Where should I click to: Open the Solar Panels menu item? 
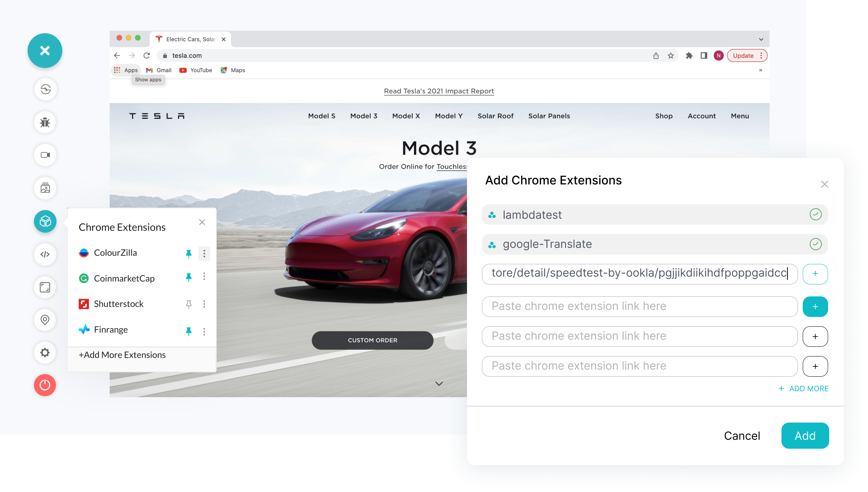(549, 116)
